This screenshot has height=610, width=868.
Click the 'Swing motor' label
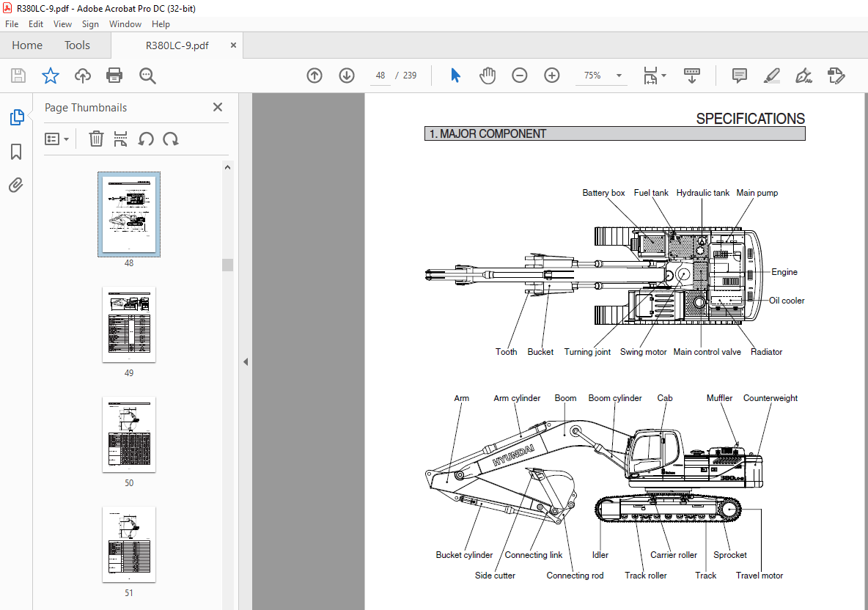[x=643, y=351]
